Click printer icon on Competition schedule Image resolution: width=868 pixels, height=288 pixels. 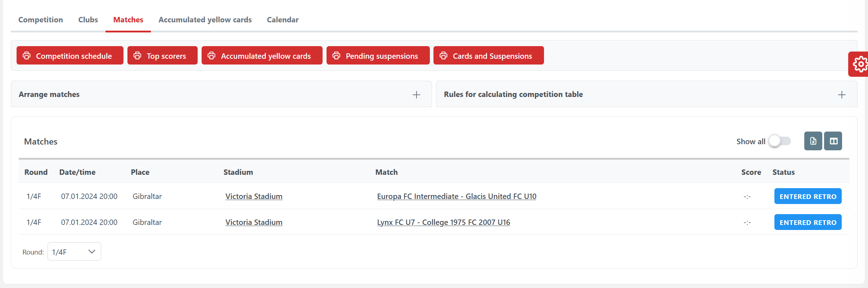click(x=27, y=56)
